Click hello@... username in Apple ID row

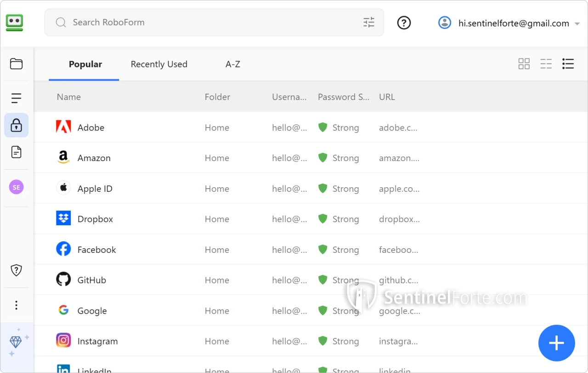(289, 189)
